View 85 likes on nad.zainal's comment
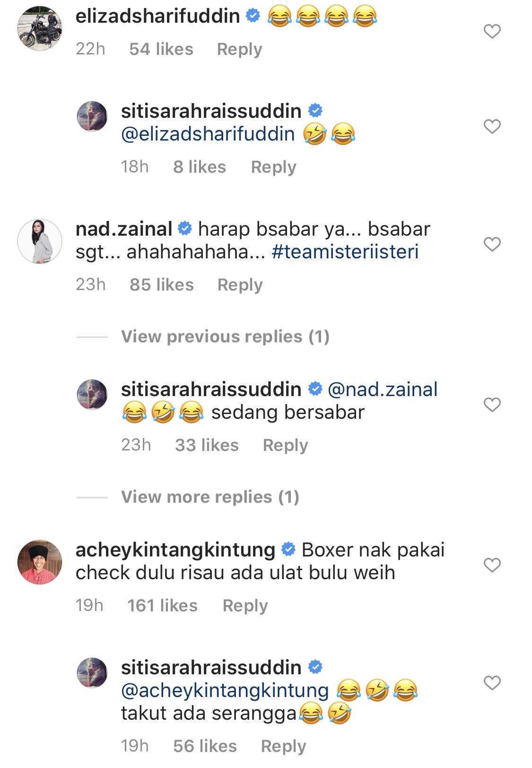532x768 pixels. click(162, 285)
